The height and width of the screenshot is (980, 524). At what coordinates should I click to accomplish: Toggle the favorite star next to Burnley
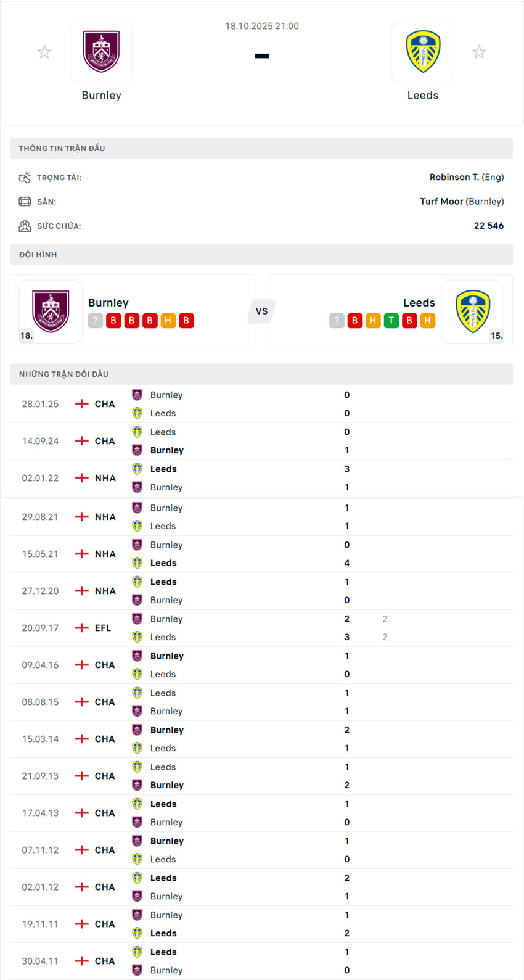point(44,51)
